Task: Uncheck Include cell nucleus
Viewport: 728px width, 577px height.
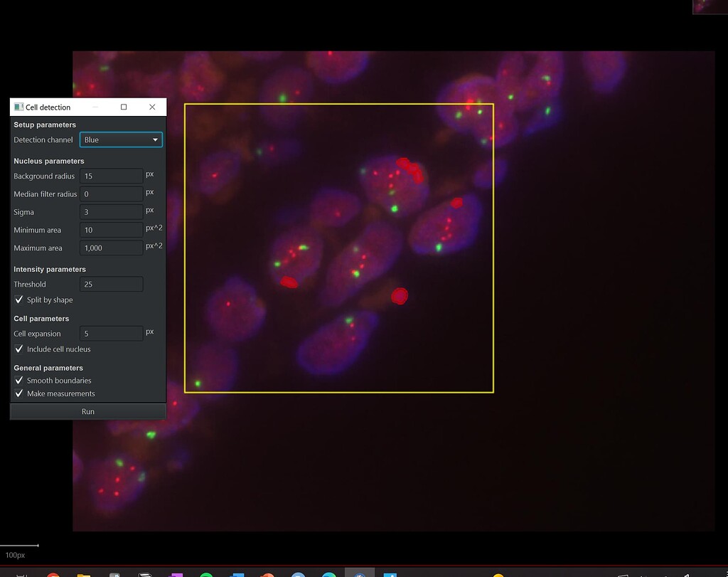Action: point(19,349)
